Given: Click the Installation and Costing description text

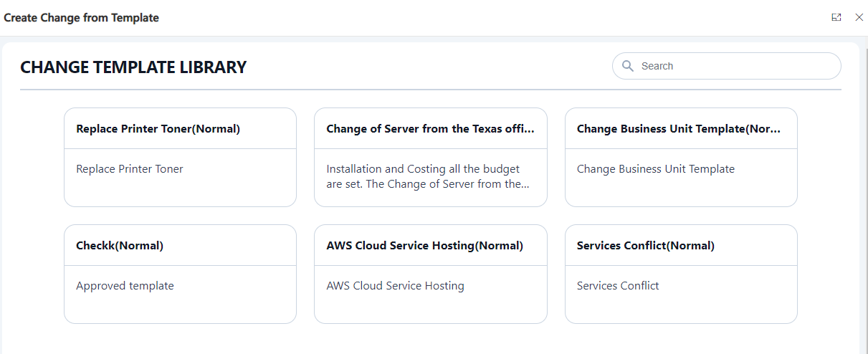Looking at the screenshot, I should pyautogui.click(x=428, y=176).
